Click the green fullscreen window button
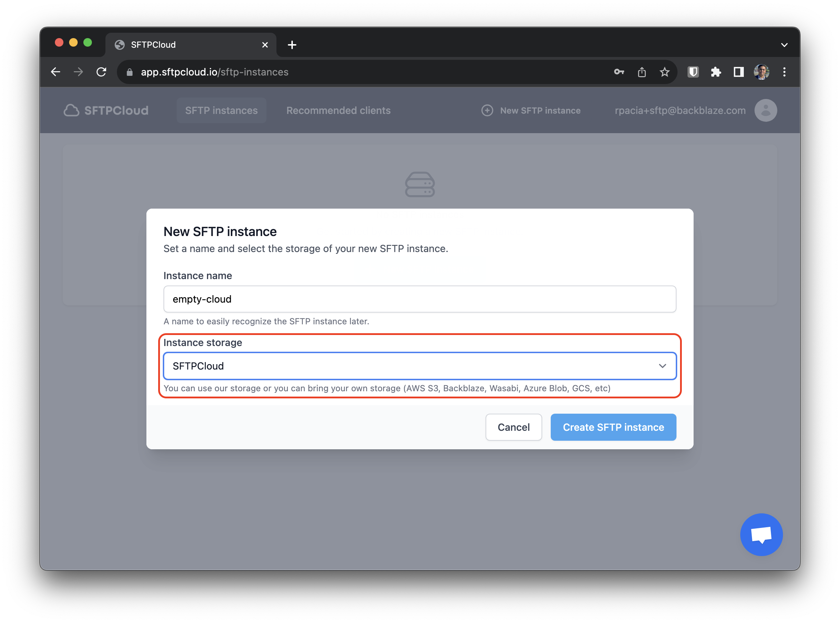This screenshot has width=840, height=623. tap(88, 43)
